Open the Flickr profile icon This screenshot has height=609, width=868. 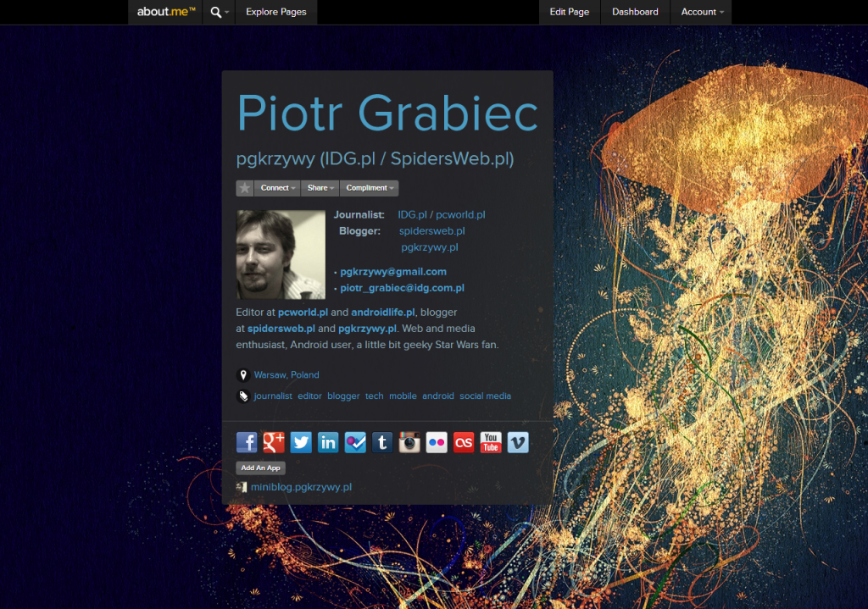(437, 442)
